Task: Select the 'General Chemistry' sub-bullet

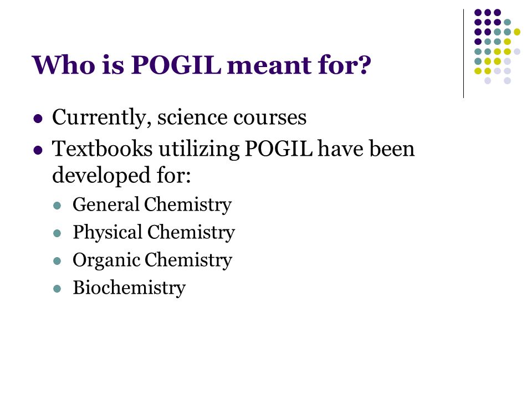Action: (x=152, y=204)
